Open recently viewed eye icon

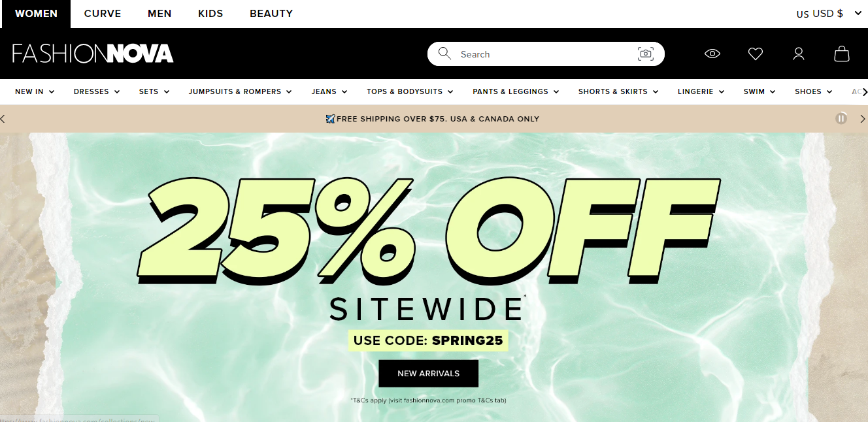pos(712,54)
